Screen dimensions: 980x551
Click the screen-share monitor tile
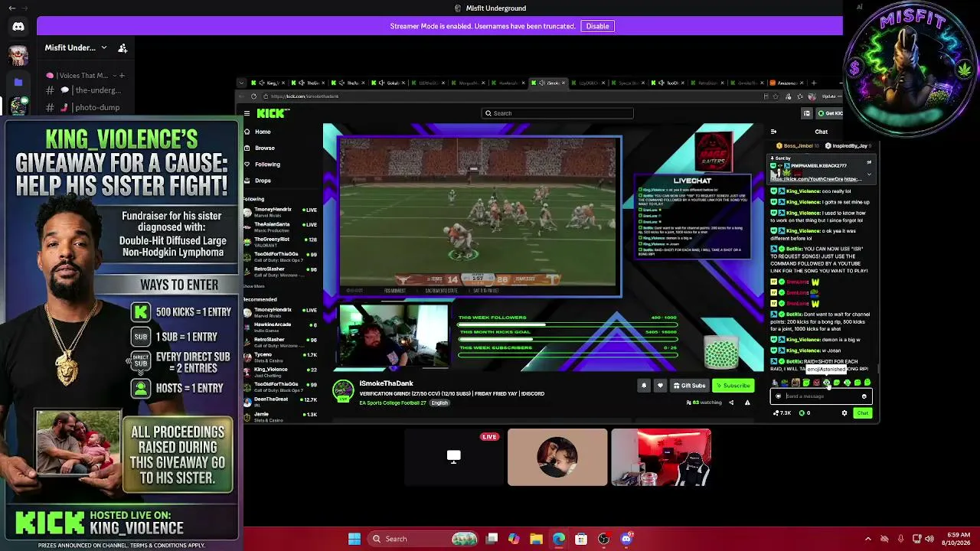[454, 458]
